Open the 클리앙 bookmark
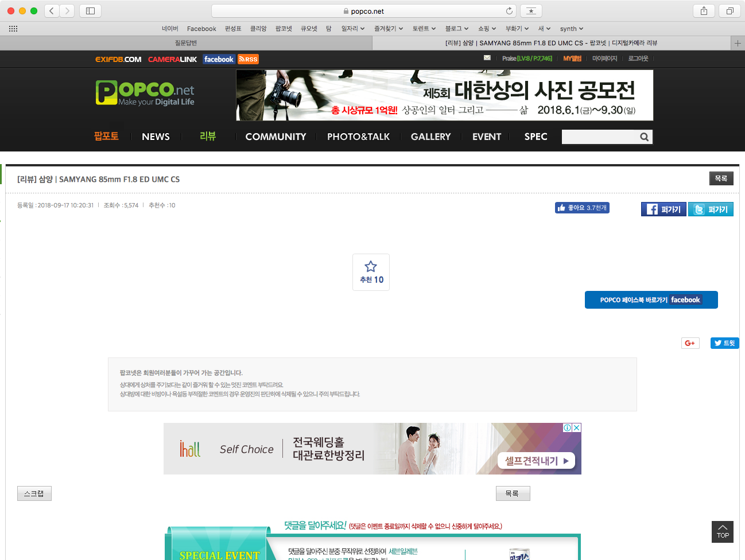 click(x=258, y=29)
